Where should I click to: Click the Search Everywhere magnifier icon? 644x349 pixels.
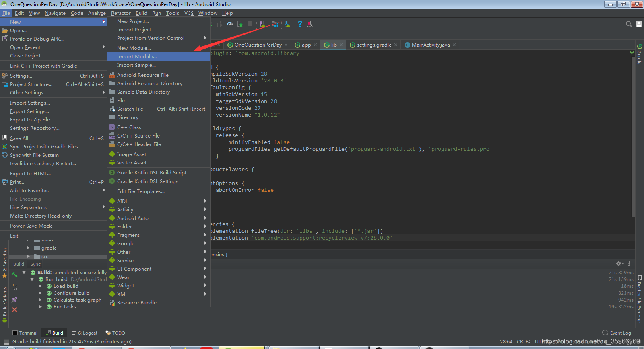coord(629,24)
